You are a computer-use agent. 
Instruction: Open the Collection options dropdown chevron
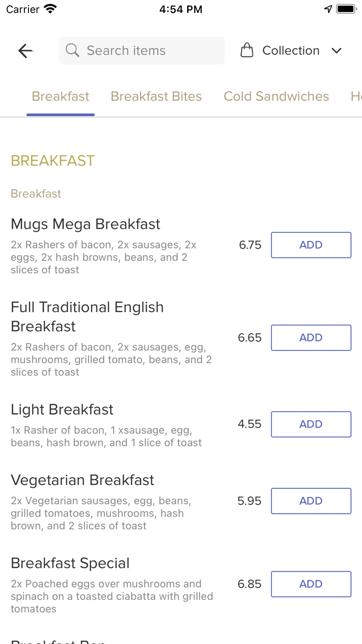point(337,51)
